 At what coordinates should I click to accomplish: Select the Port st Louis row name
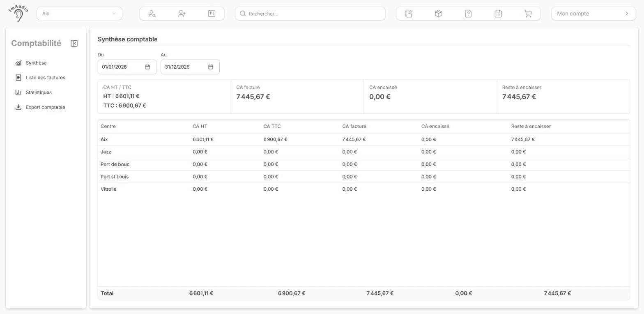(x=115, y=177)
